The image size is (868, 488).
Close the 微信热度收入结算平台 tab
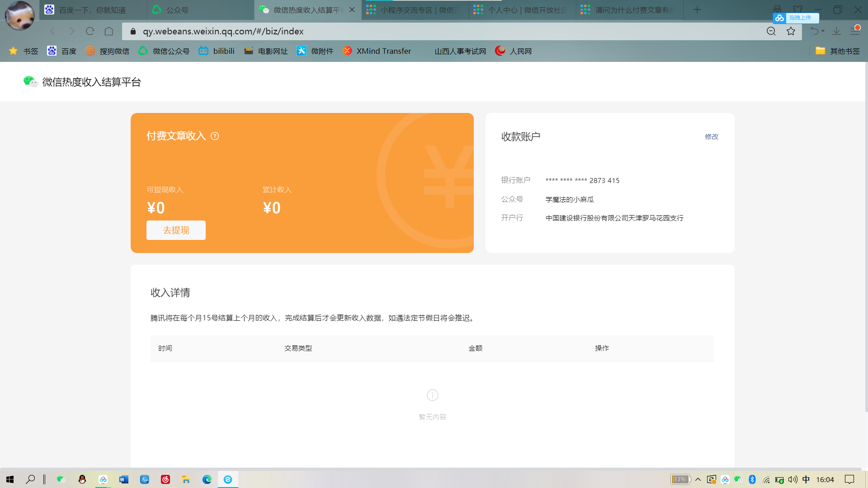(x=352, y=9)
